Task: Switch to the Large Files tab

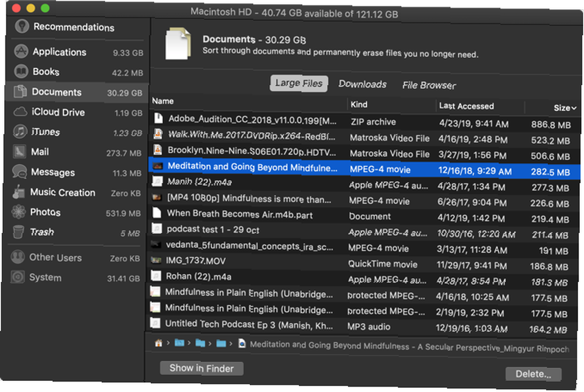Action: tap(298, 83)
